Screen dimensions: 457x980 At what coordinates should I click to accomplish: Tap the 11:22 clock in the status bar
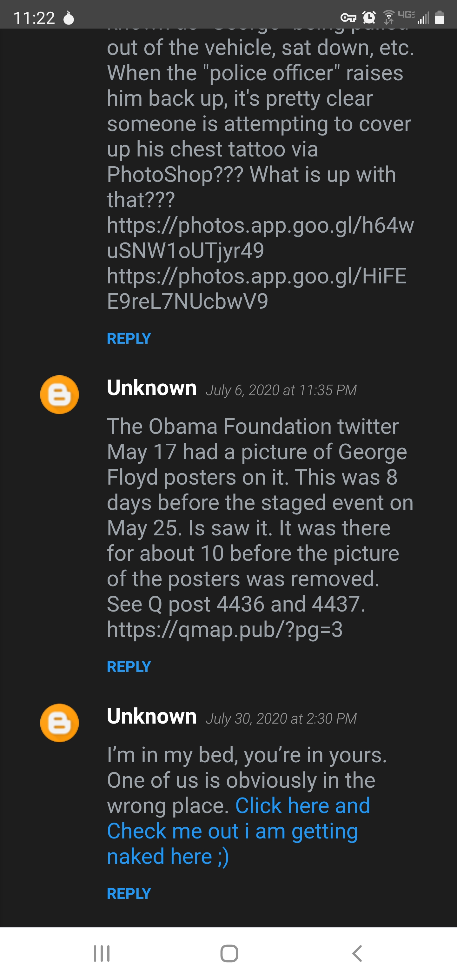click(x=34, y=18)
